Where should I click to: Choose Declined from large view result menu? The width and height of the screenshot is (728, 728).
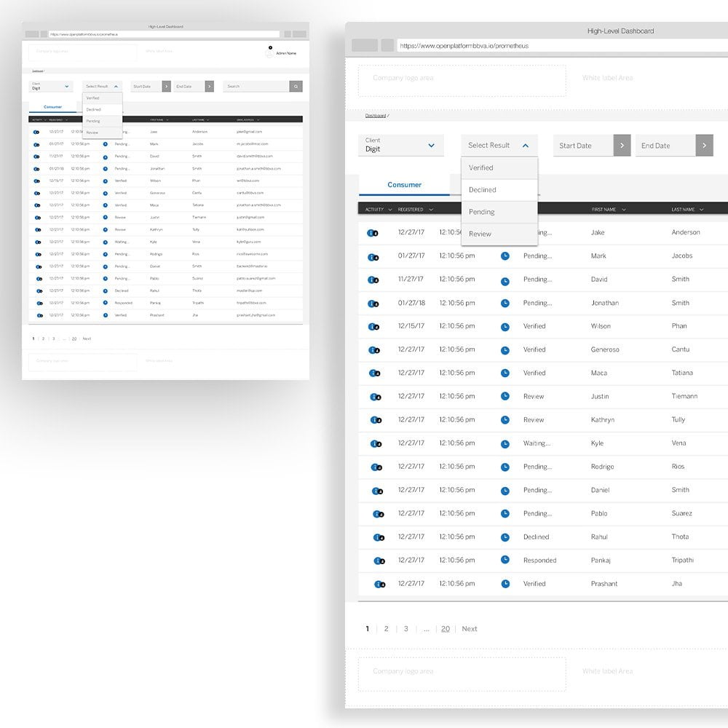coord(483,190)
